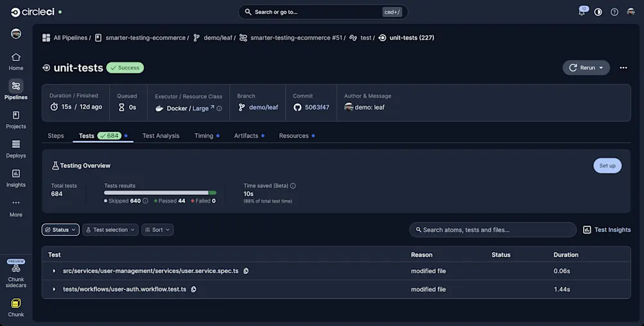644x326 pixels.
Task: Go to Home in the sidebar
Action: (16, 62)
